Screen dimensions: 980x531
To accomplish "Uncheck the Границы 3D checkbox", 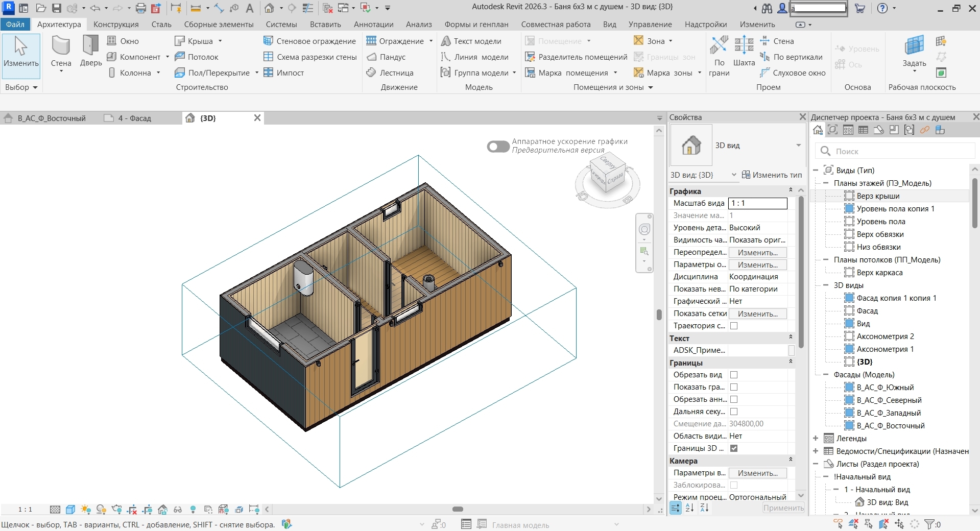I will [x=734, y=448].
